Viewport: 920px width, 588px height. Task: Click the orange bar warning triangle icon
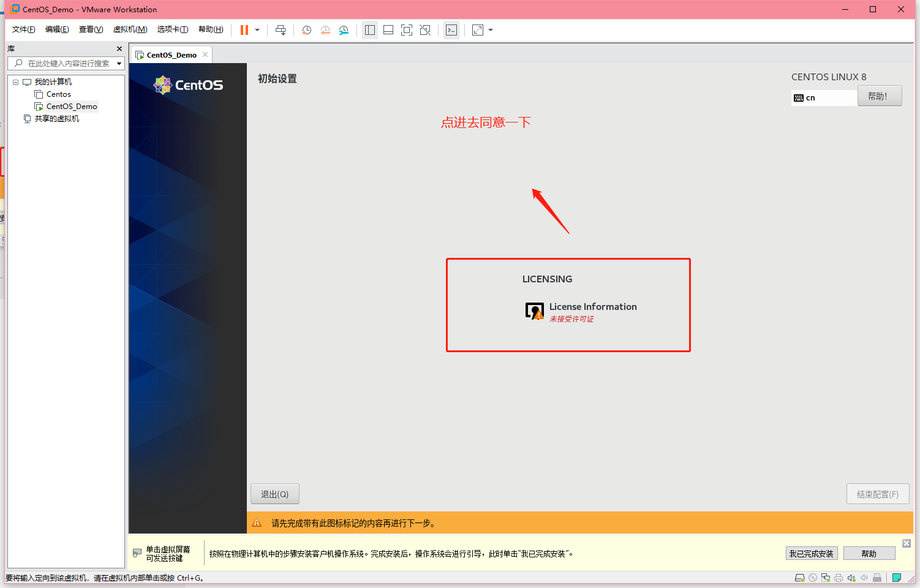coord(257,523)
